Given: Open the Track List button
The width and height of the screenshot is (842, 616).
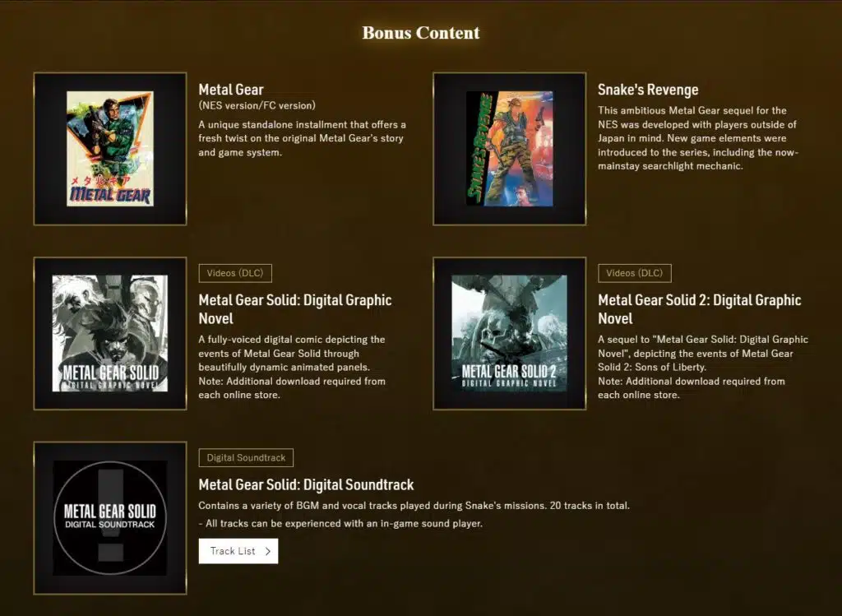Looking at the screenshot, I should pyautogui.click(x=238, y=551).
